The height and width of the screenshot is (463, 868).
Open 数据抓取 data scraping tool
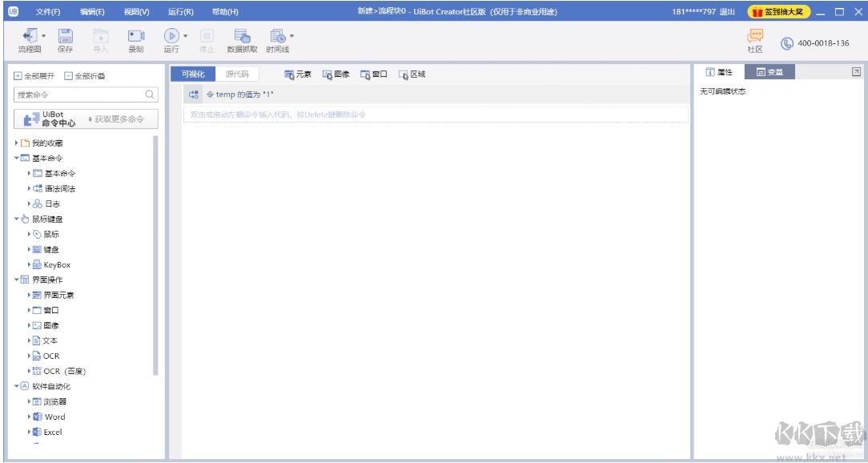pyautogui.click(x=242, y=41)
